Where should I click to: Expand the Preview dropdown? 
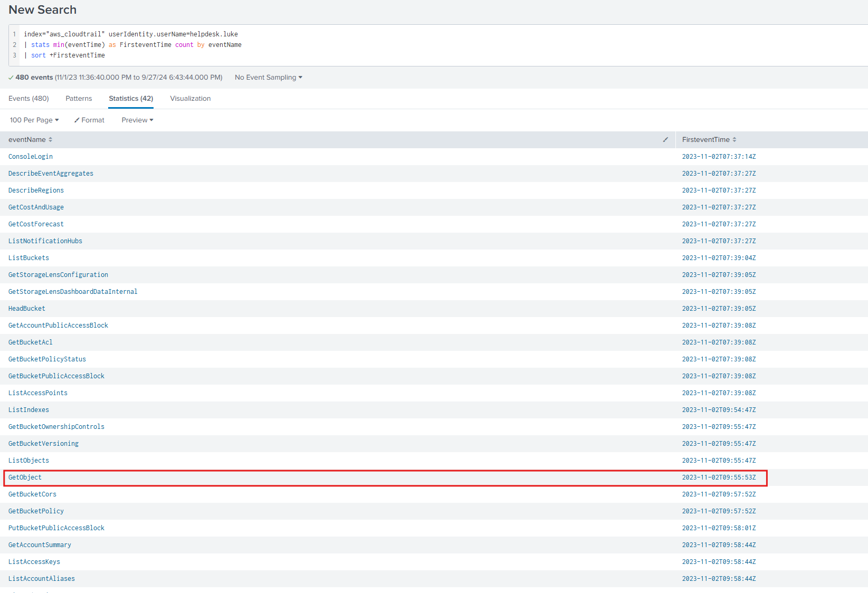pos(137,120)
